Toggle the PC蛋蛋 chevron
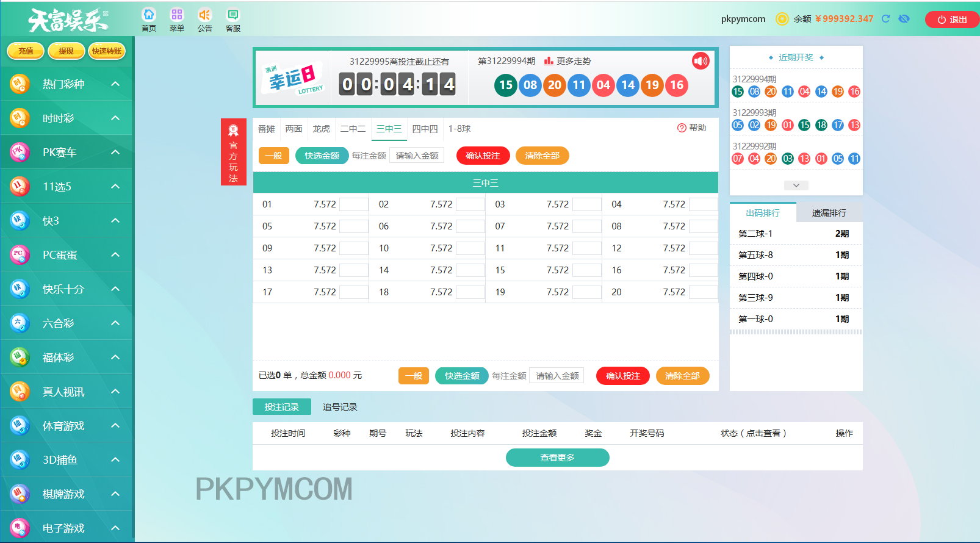Viewport: 980px width, 543px height. 115,254
